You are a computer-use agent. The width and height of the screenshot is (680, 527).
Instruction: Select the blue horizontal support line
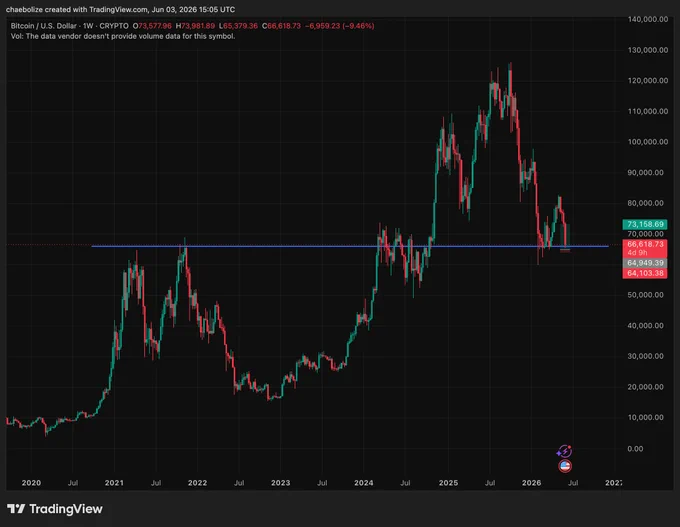click(350, 246)
